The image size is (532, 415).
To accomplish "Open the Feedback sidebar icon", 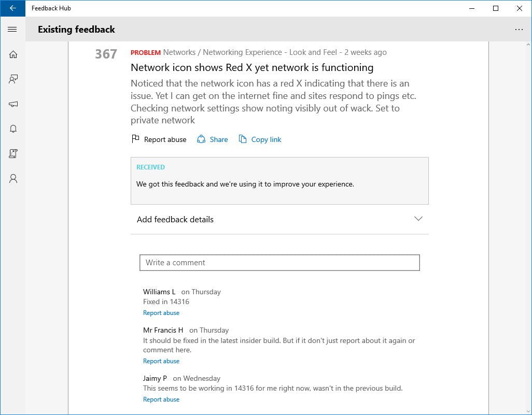I will click(13, 79).
